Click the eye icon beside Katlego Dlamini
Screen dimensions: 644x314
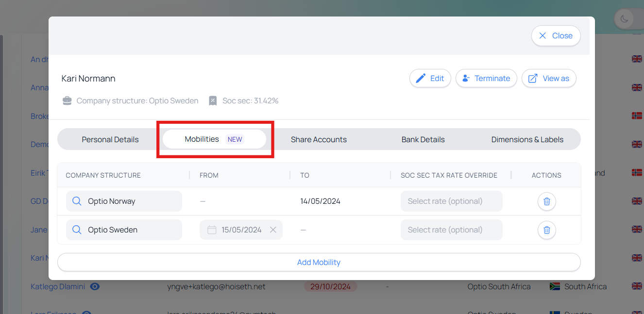tap(95, 287)
